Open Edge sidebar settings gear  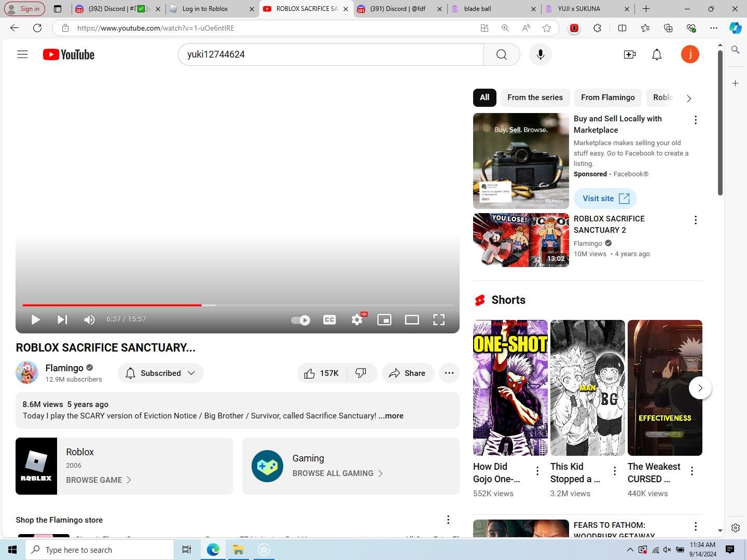coord(736,528)
